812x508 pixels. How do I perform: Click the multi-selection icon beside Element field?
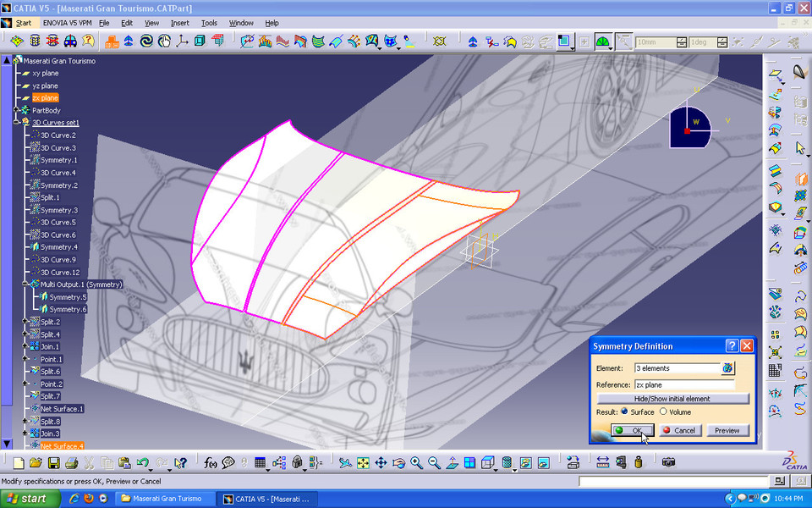pyautogui.click(x=727, y=368)
